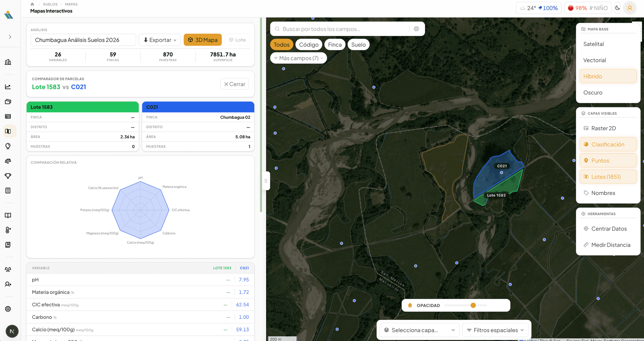
Task: Close the parcel comparator with Cerrar
Action: coord(234,84)
